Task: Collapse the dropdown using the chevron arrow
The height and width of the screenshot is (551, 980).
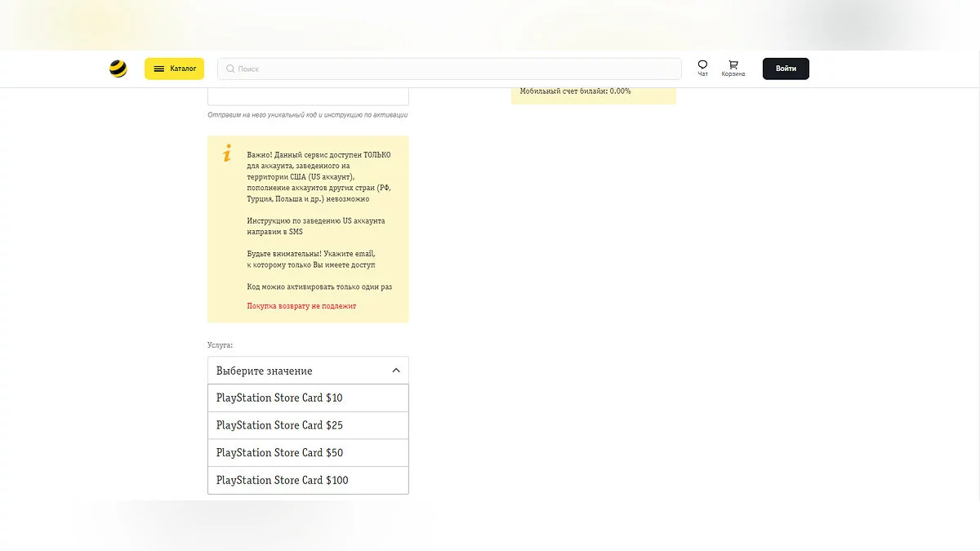Action: coord(396,371)
